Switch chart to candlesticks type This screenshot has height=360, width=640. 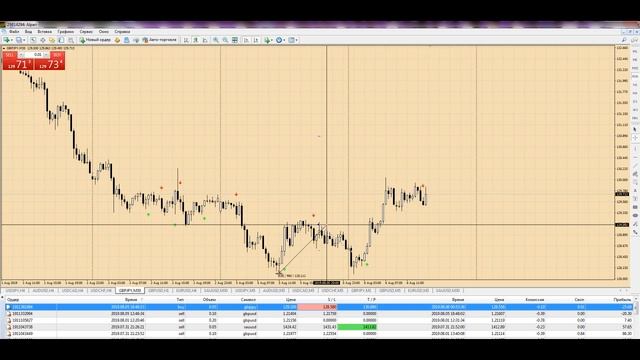click(x=196, y=40)
